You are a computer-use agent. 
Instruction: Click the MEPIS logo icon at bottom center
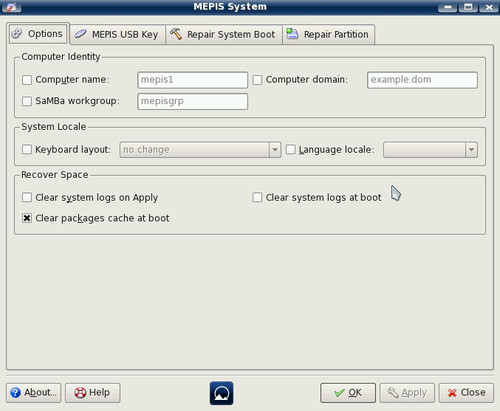[222, 393]
